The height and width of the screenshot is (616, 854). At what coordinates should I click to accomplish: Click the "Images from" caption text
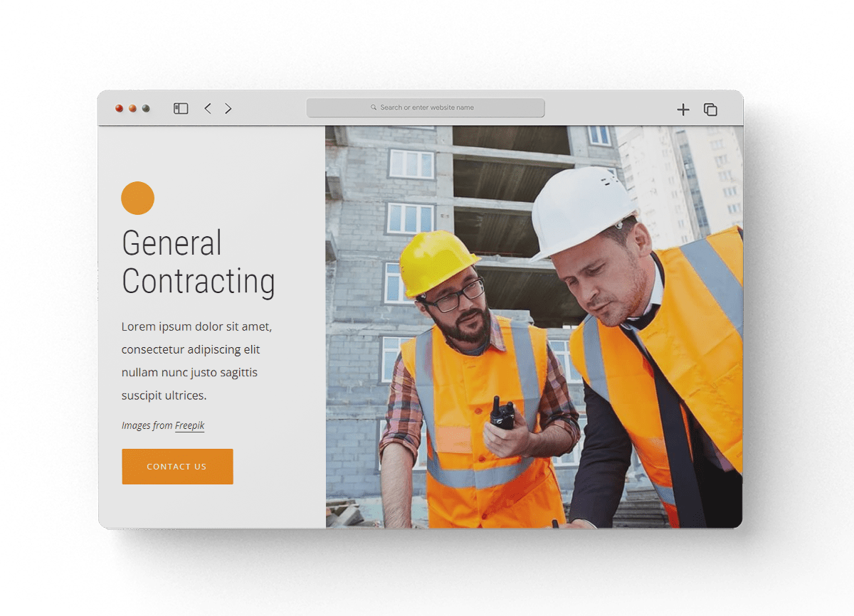pos(147,425)
